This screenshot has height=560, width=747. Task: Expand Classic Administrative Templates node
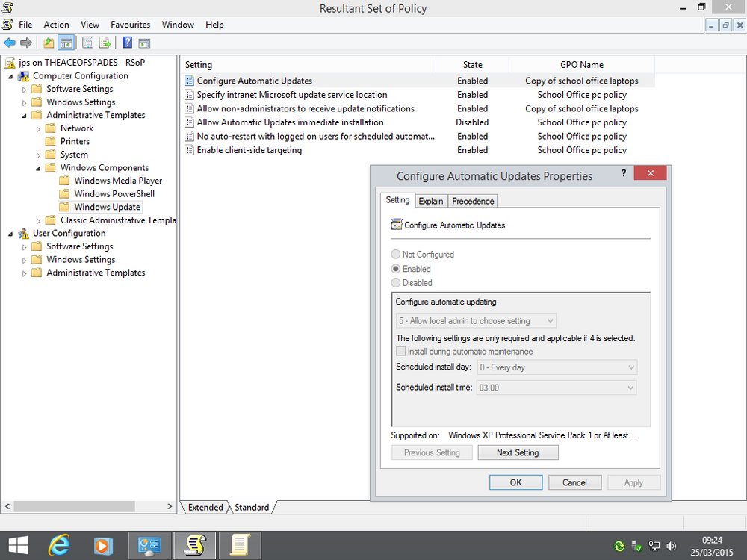pyautogui.click(x=38, y=221)
